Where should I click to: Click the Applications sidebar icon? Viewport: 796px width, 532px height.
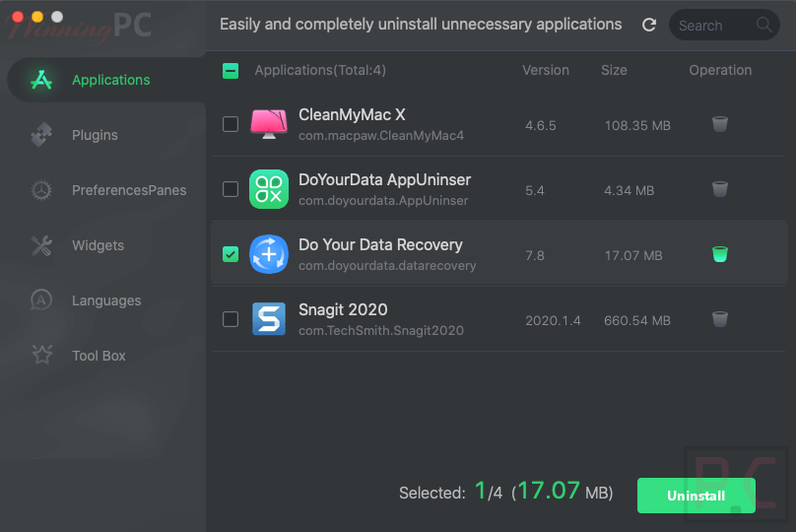(x=41, y=80)
